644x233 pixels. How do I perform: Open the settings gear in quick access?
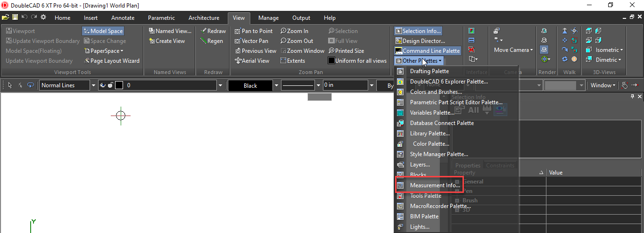click(x=43, y=17)
